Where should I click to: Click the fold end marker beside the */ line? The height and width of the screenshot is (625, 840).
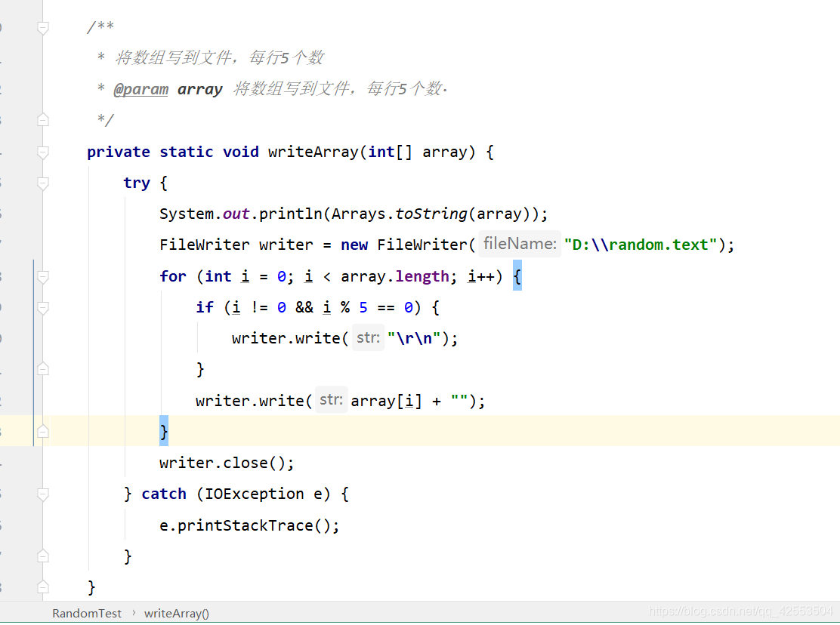[43, 119]
